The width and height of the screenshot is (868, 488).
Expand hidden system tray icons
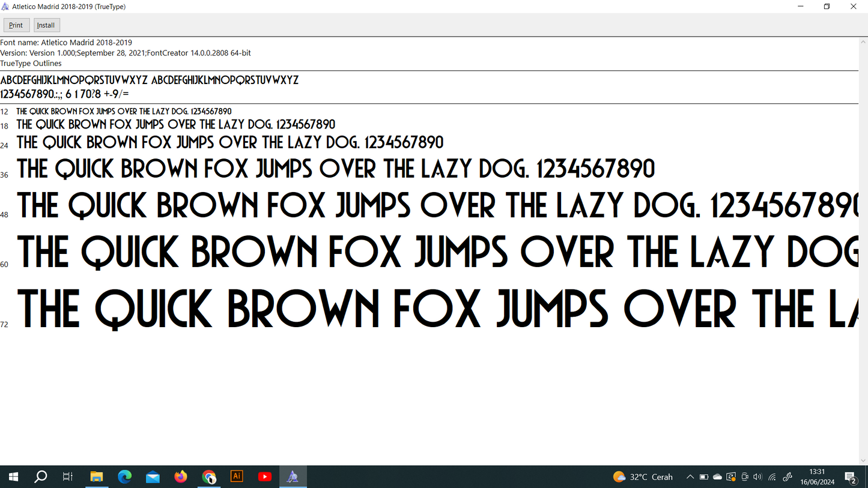690,477
